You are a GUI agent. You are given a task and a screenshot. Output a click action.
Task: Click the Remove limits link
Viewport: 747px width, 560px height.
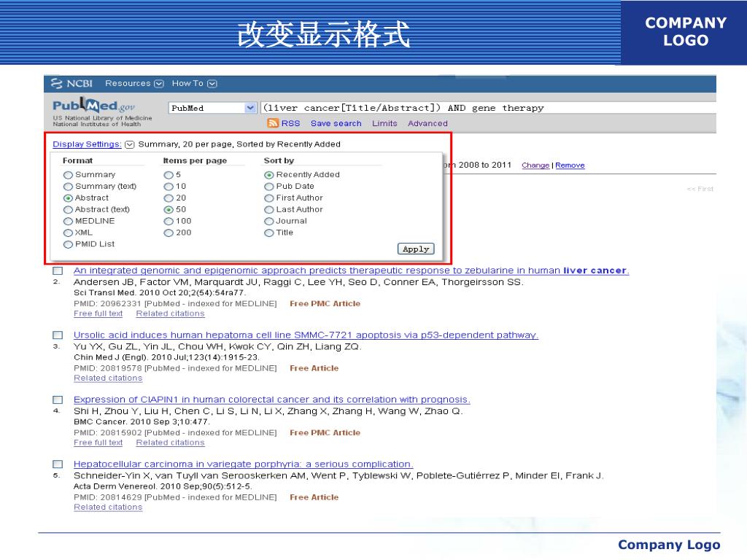pos(570,166)
